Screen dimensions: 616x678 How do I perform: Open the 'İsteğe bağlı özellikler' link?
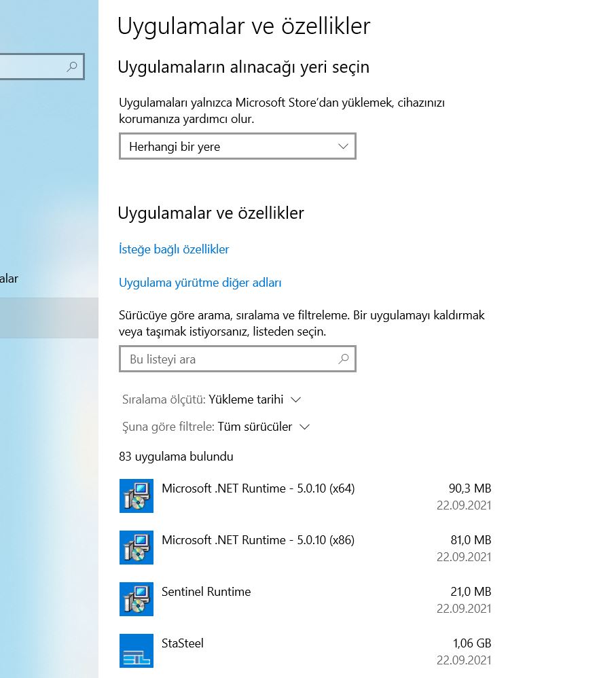pyautogui.click(x=174, y=249)
